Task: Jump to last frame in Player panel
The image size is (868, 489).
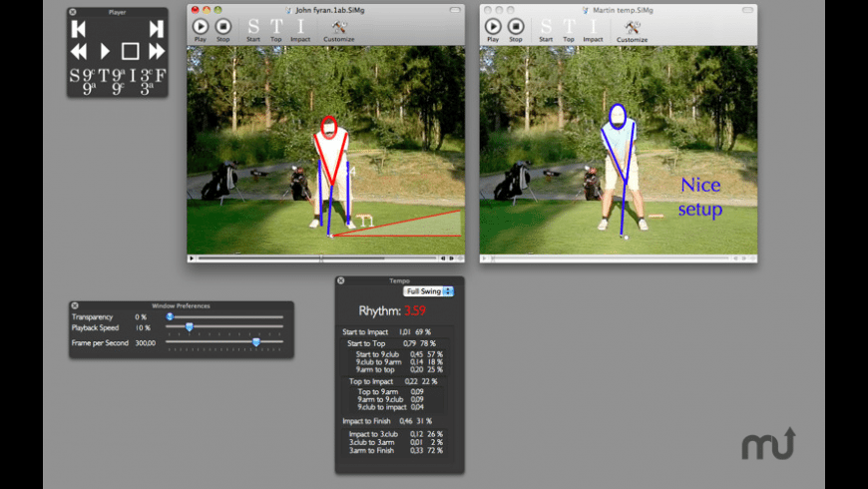Action: point(156,29)
